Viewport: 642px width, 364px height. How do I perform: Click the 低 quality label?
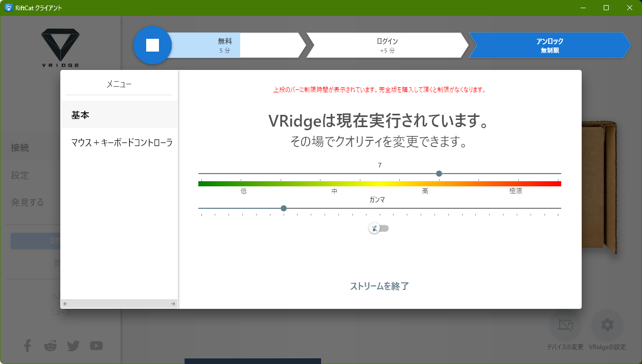coord(244,191)
